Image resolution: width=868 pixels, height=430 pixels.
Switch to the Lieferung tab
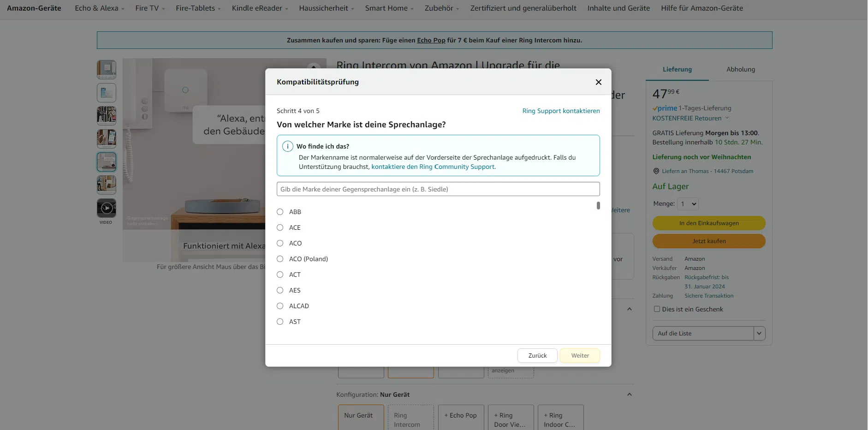[677, 70]
